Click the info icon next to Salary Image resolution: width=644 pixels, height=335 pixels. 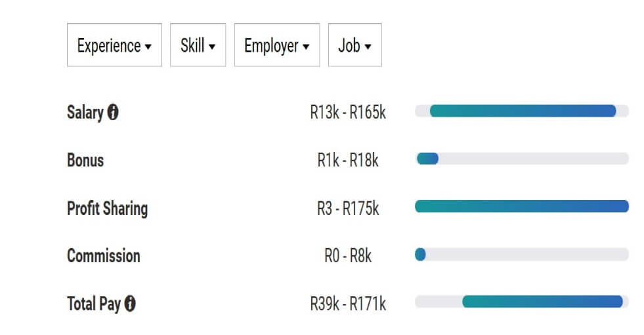113,112
